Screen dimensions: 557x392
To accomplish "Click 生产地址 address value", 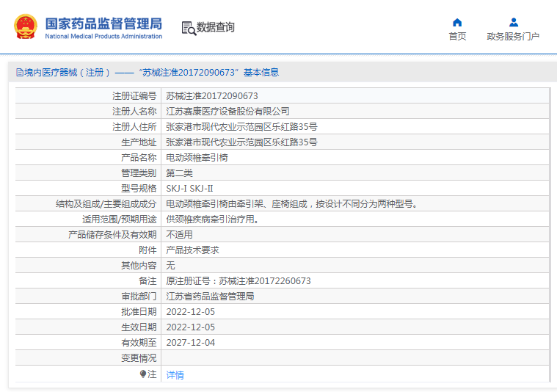I will [241, 142].
